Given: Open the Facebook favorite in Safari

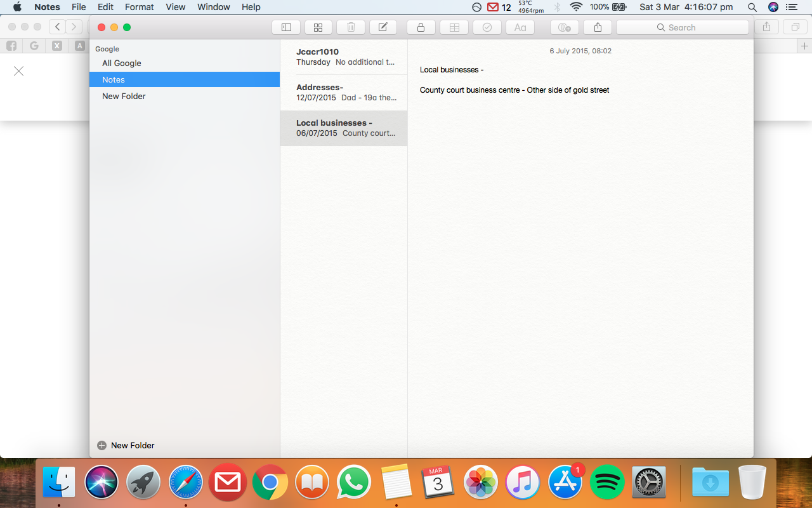Looking at the screenshot, I should click(x=11, y=46).
